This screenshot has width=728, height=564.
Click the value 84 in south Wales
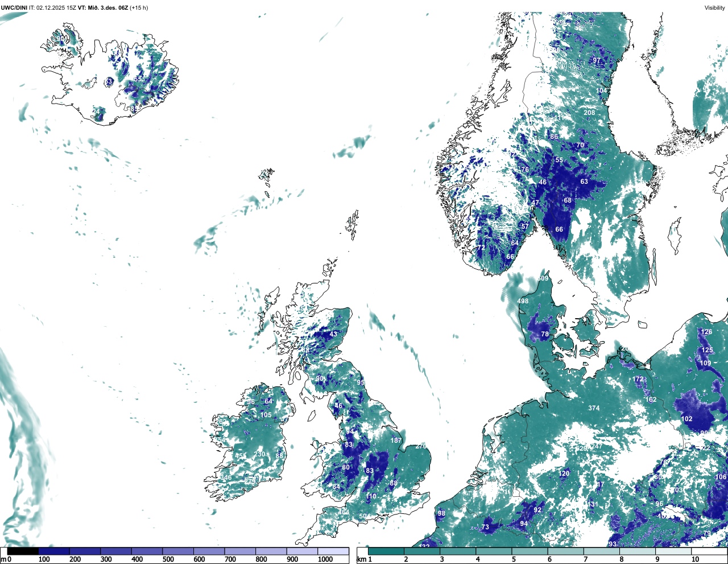pyautogui.click(x=336, y=487)
